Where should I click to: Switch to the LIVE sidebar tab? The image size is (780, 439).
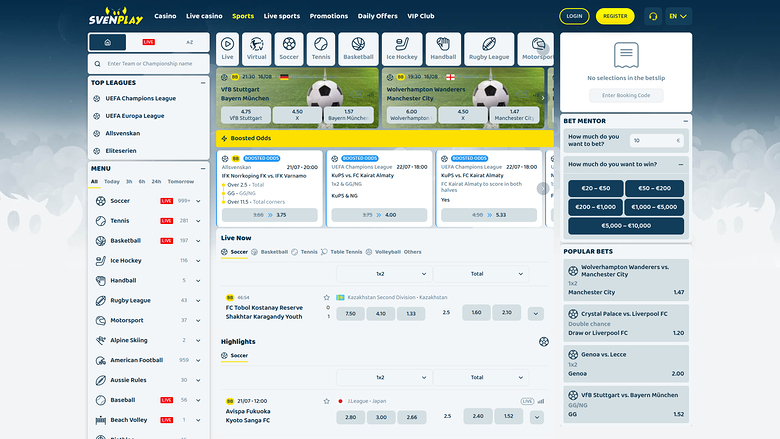[148, 42]
